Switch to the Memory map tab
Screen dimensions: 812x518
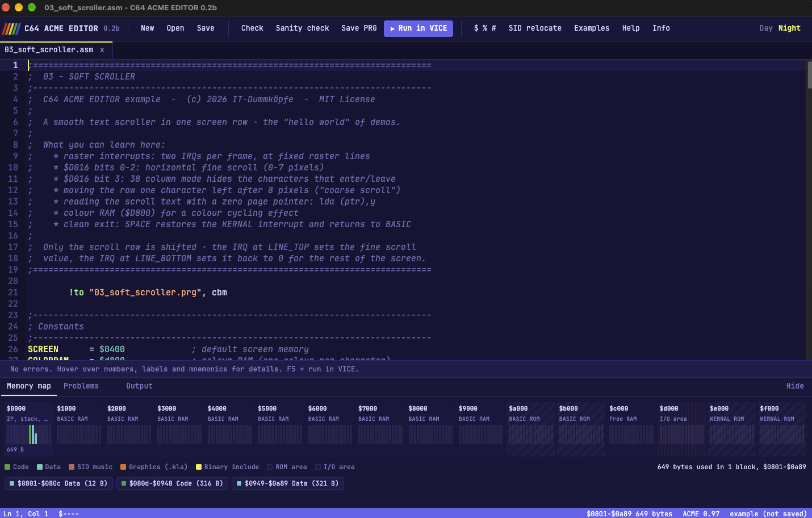(x=29, y=386)
